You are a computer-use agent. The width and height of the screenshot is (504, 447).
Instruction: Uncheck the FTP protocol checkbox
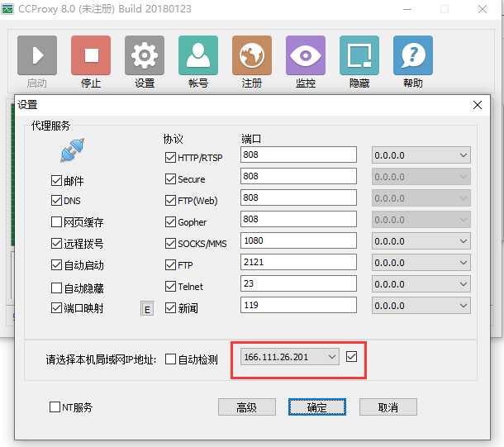click(x=170, y=264)
